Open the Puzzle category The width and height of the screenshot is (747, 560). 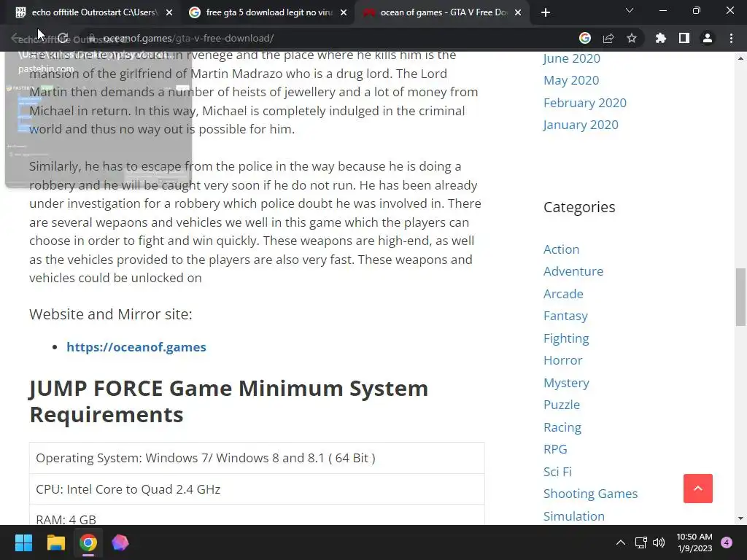tap(562, 405)
